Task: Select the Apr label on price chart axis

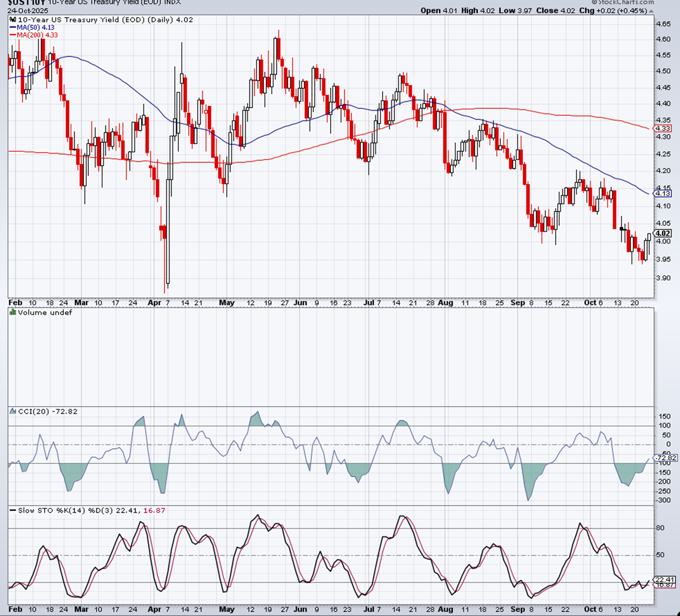Action: click(154, 303)
